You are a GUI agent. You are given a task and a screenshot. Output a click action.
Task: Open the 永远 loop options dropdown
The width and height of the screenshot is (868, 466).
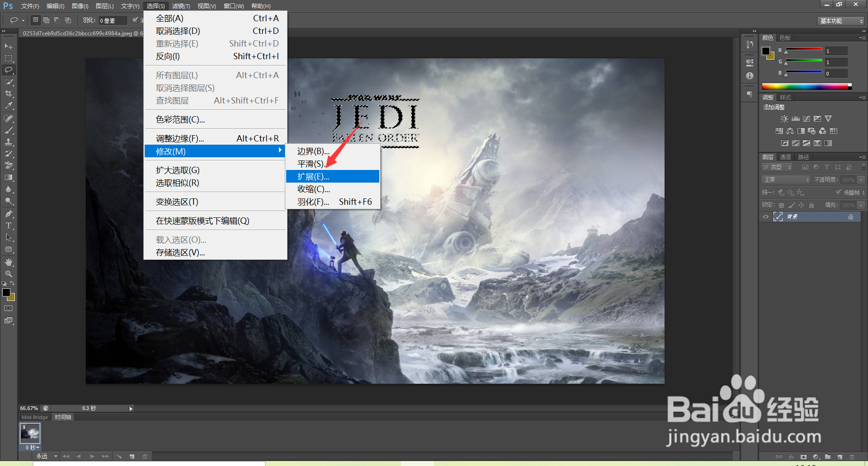click(x=47, y=457)
